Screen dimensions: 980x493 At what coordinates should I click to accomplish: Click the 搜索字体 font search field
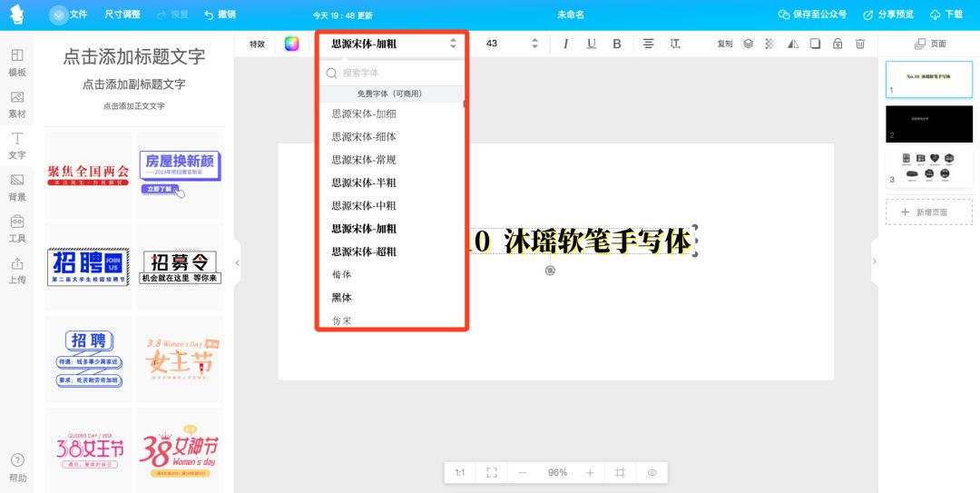click(393, 74)
